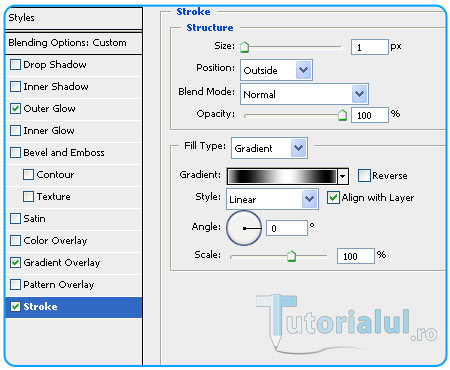Click the black-white gradient preview bar
Screen dimensions: 450x370
[283, 176]
